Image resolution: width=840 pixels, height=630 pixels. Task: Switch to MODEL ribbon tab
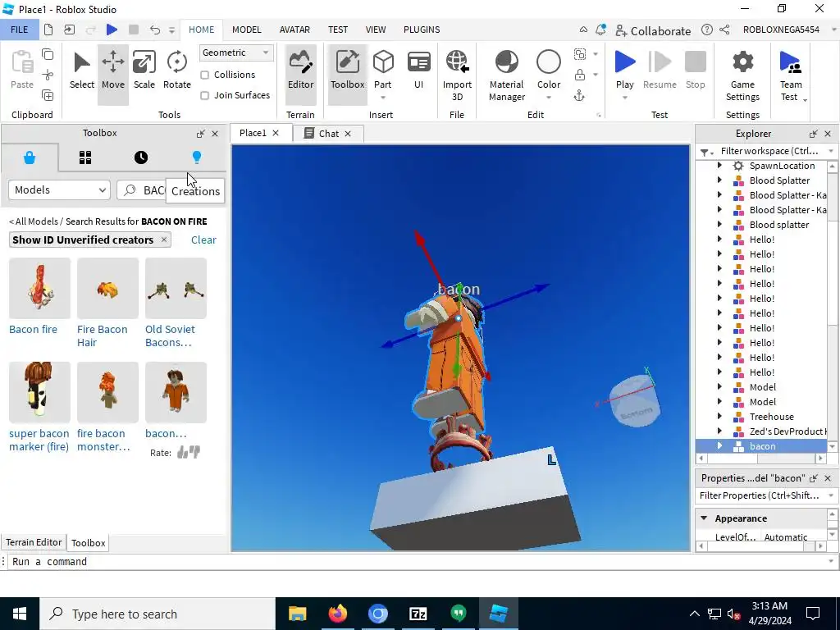click(246, 30)
